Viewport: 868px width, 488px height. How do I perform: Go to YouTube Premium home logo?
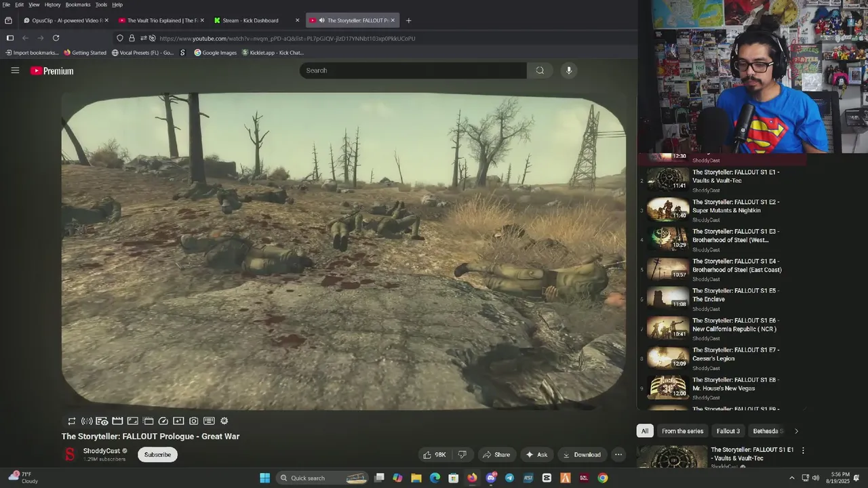point(52,70)
